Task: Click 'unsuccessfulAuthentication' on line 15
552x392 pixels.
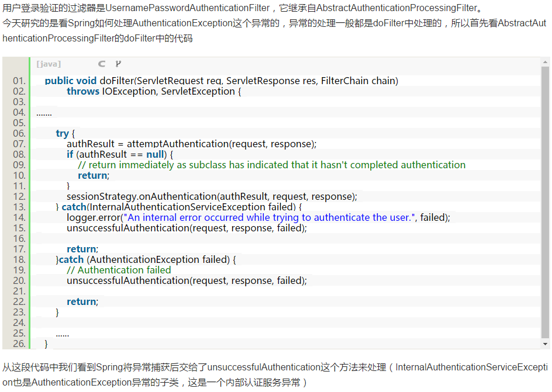Action: pyautogui.click(x=128, y=228)
